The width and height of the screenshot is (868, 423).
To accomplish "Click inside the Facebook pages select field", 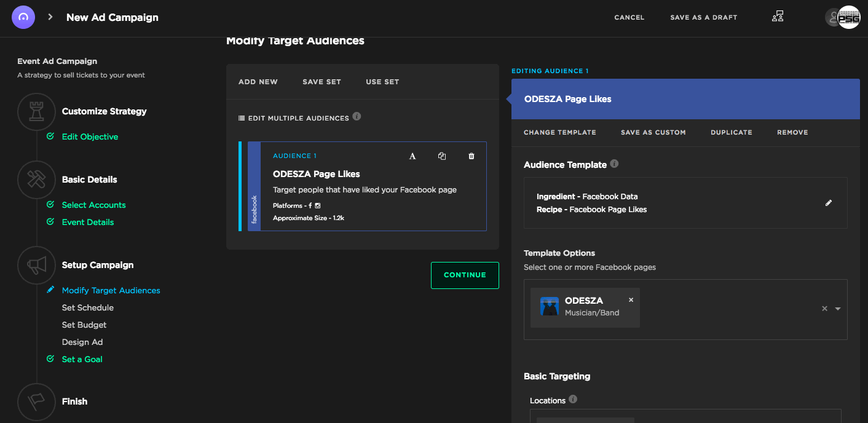I will [685, 309].
